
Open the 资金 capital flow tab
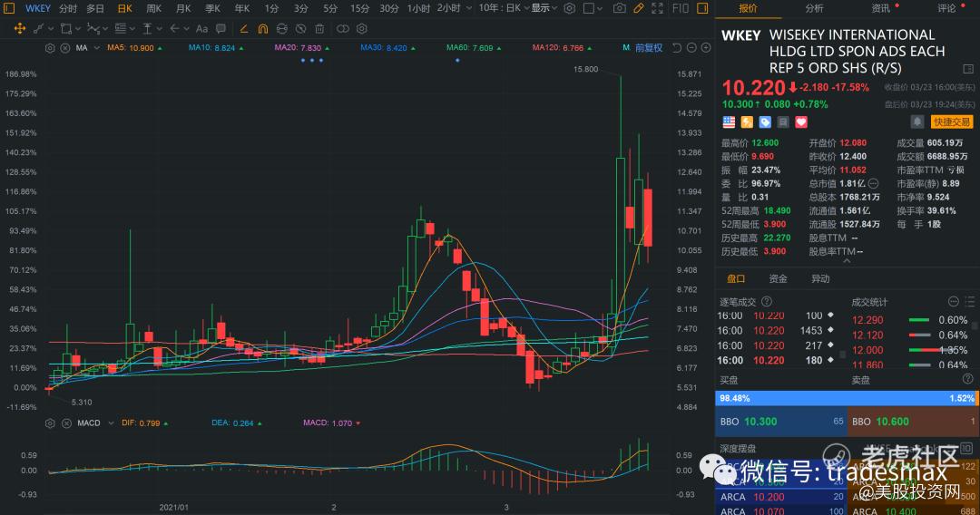pos(779,278)
